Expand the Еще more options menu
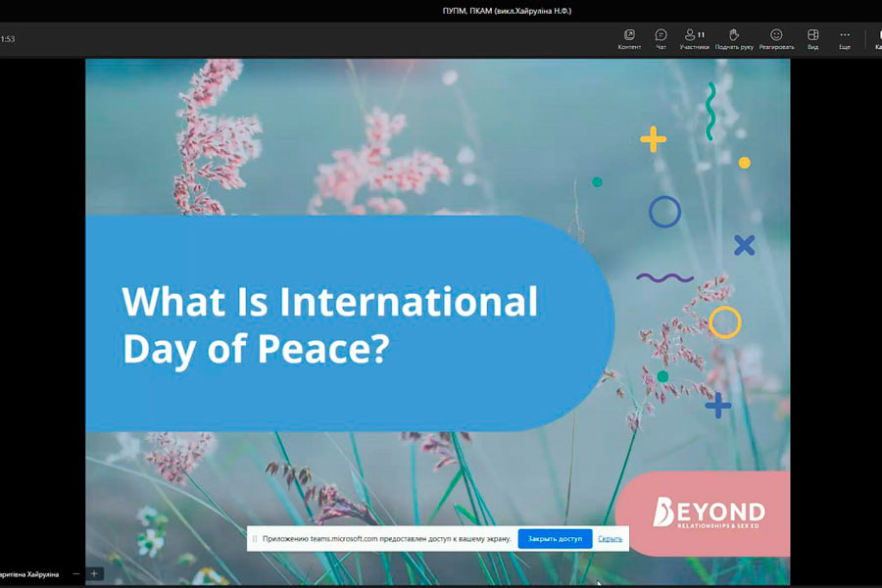The width and height of the screenshot is (882, 588). (845, 39)
